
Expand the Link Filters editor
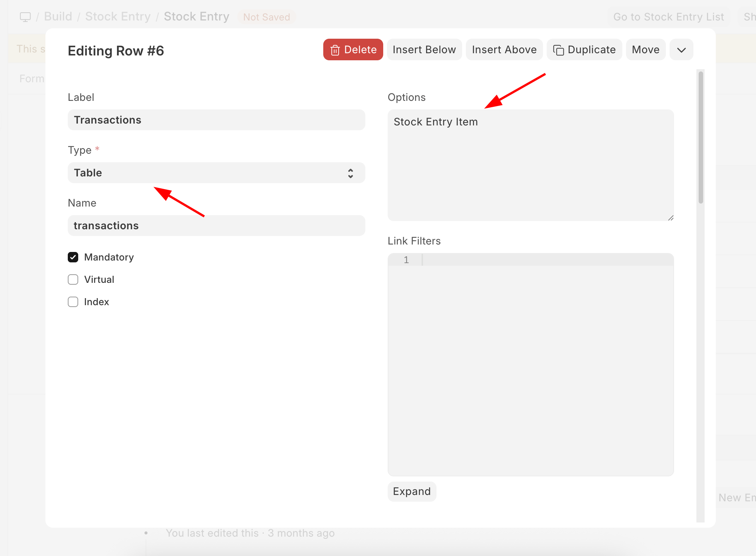(x=412, y=492)
